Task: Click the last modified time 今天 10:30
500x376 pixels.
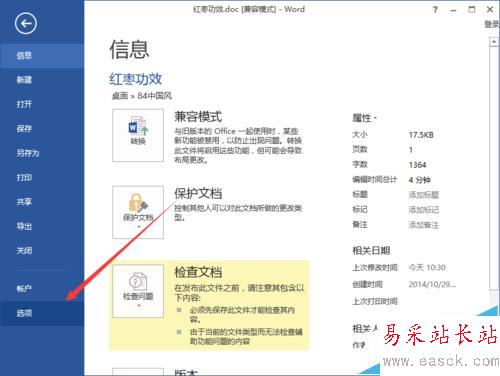Action: (x=427, y=268)
